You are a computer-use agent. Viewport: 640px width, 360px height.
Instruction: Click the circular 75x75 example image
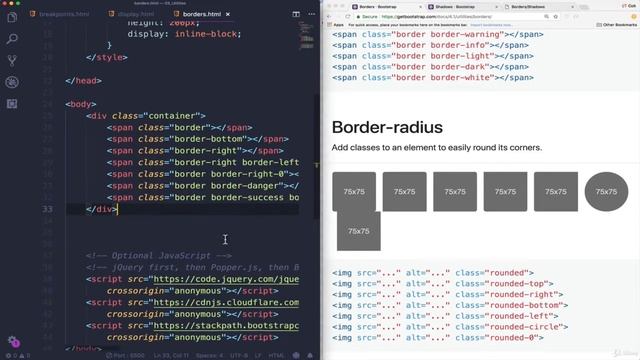tap(606, 191)
